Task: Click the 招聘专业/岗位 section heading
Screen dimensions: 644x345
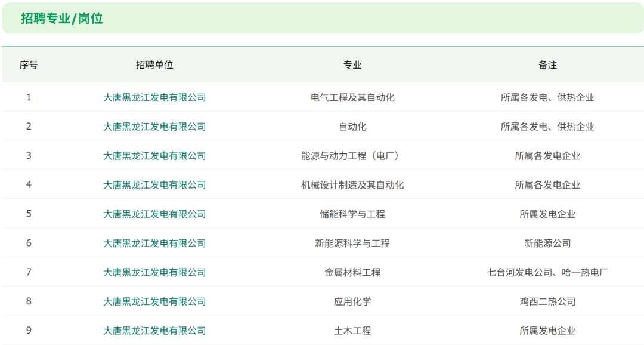Action: [62, 19]
